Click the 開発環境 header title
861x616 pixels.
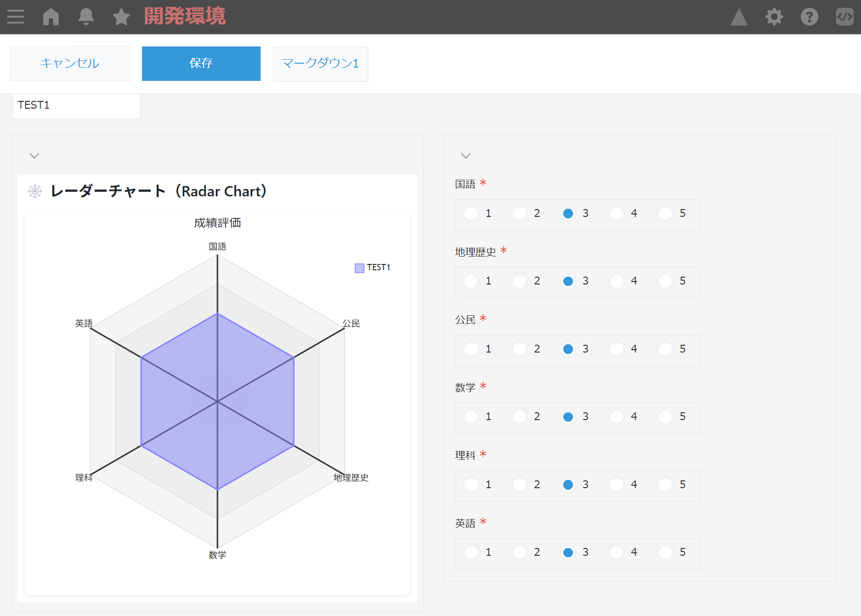[185, 17]
